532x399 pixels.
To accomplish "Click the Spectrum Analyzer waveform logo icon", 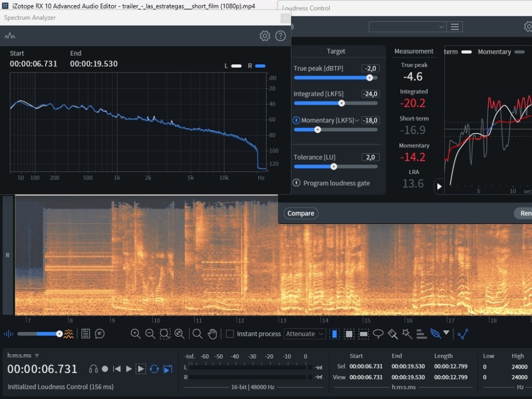I will 10,36.
